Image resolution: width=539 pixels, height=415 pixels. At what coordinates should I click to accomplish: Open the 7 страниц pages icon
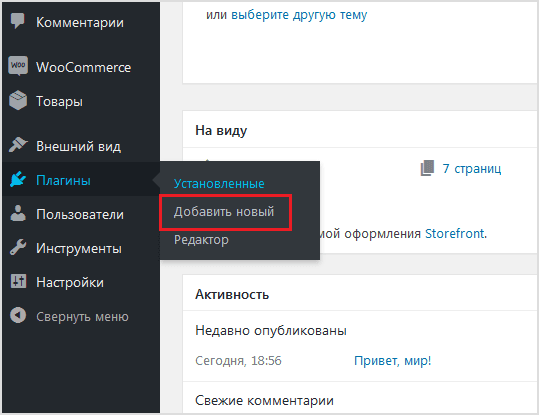point(427,168)
